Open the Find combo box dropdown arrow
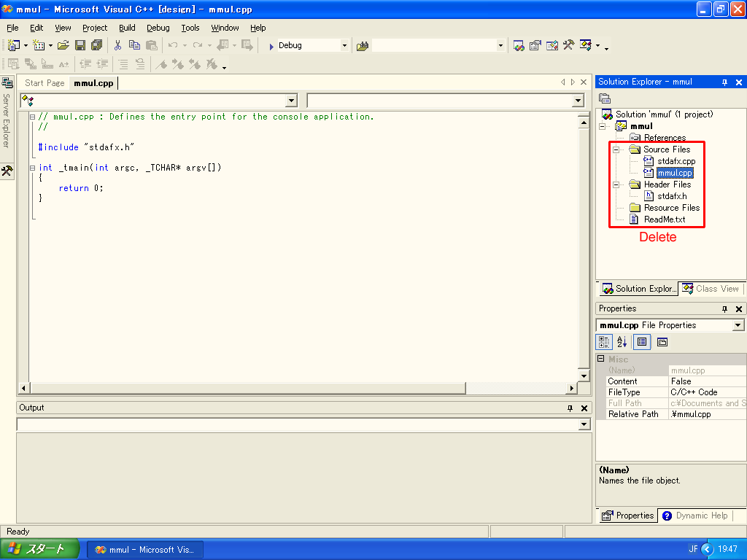 (x=500, y=46)
